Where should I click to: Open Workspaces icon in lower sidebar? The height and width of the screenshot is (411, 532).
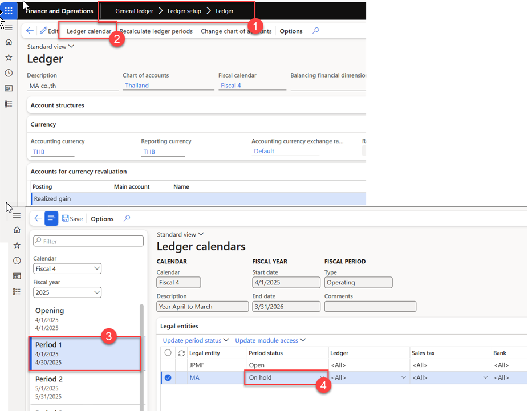(17, 276)
